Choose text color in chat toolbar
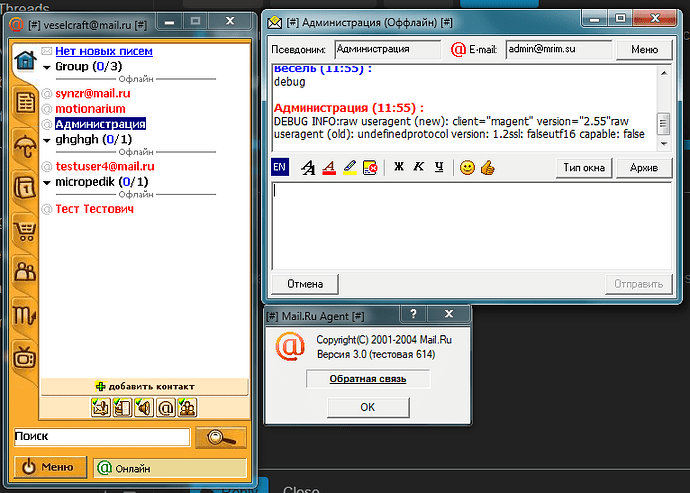Image resolution: width=690 pixels, height=493 pixels. (x=329, y=168)
